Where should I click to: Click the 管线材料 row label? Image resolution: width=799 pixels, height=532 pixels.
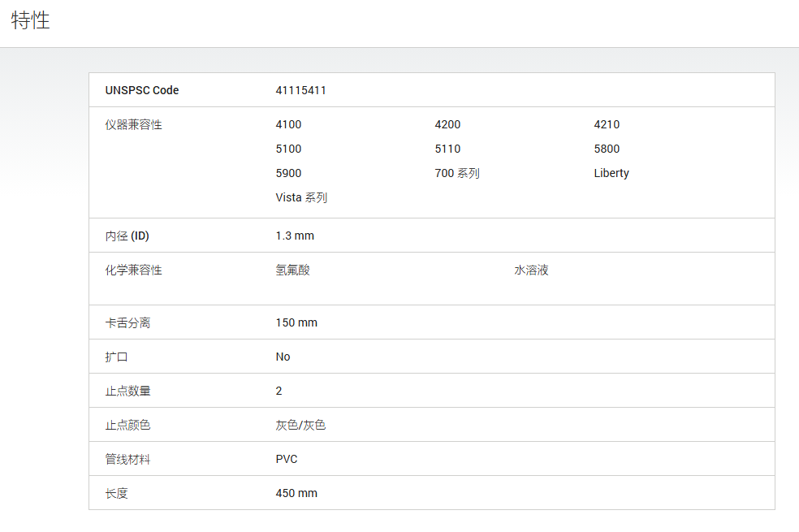(128, 460)
